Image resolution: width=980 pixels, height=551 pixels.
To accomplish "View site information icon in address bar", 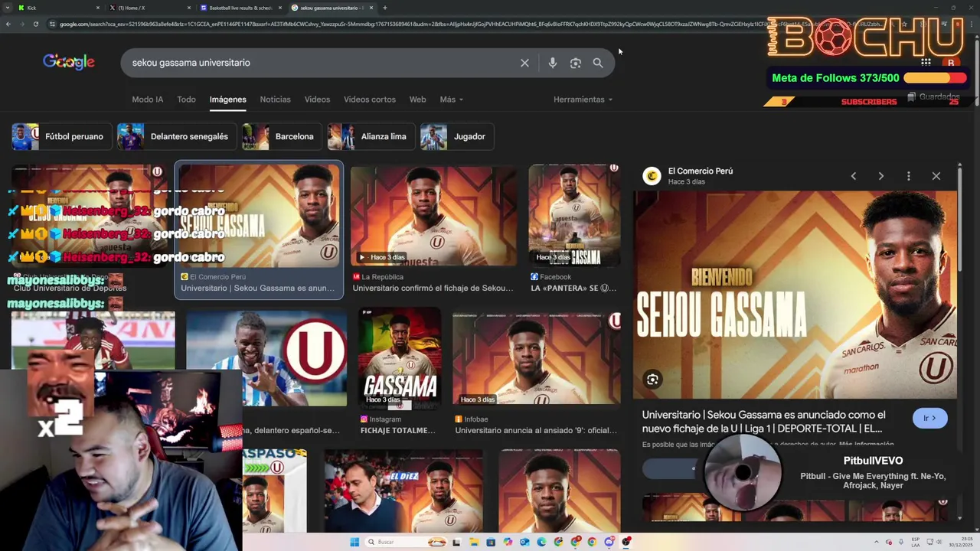I will click(x=52, y=24).
